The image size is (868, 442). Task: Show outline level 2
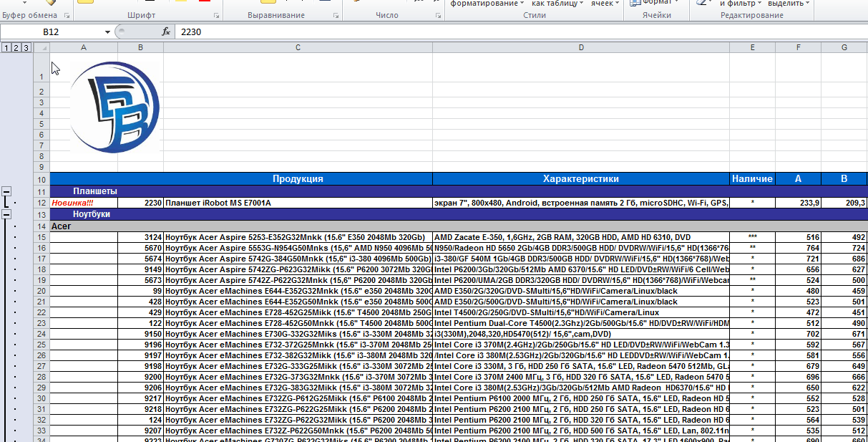click(16, 48)
